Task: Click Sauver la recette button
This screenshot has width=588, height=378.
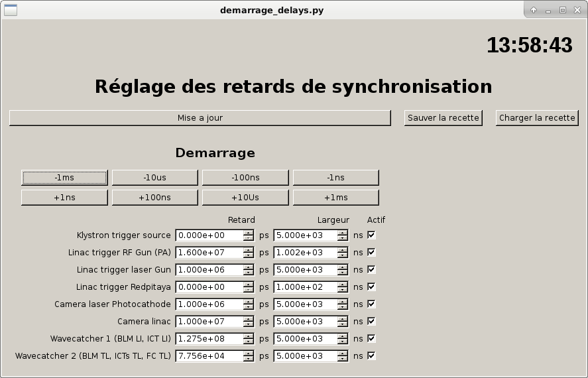Action: click(x=443, y=118)
